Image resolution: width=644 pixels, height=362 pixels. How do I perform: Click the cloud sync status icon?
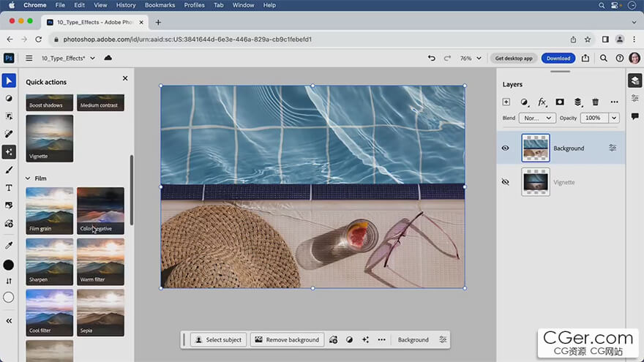(x=108, y=58)
